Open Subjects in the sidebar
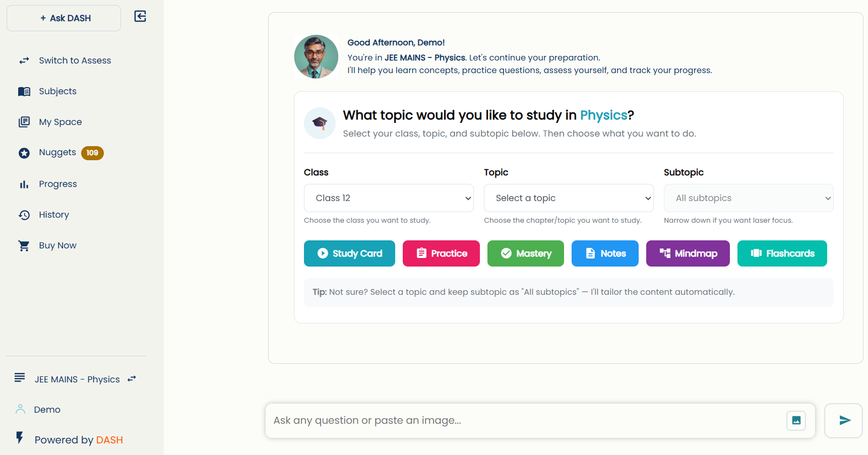 (57, 91)
